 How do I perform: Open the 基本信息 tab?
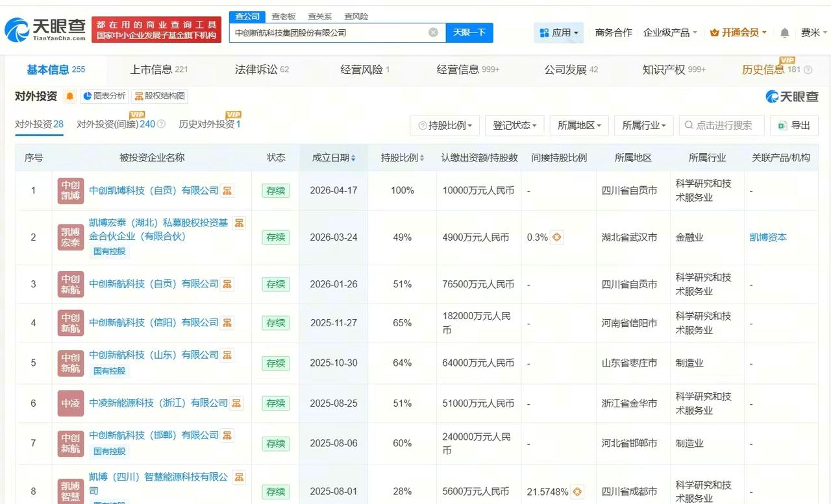pos(56,69)
